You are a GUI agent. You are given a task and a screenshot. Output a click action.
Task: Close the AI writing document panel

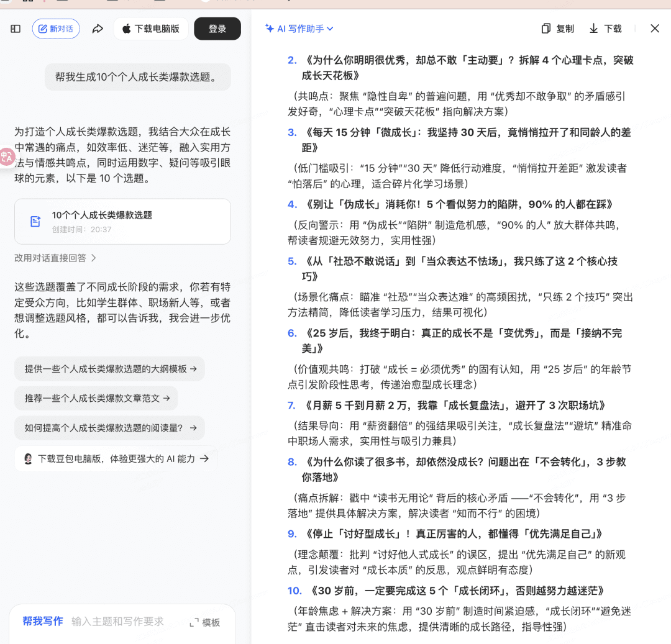(654, 29)
